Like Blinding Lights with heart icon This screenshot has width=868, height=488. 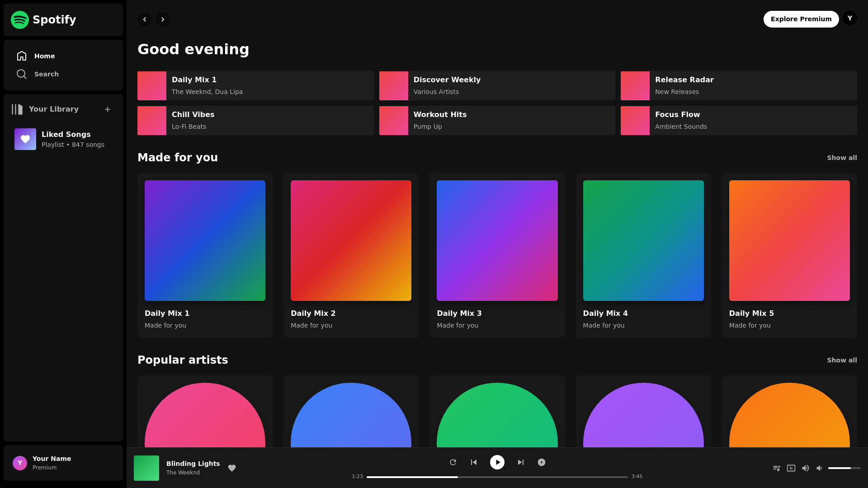[x=232, y=468]
